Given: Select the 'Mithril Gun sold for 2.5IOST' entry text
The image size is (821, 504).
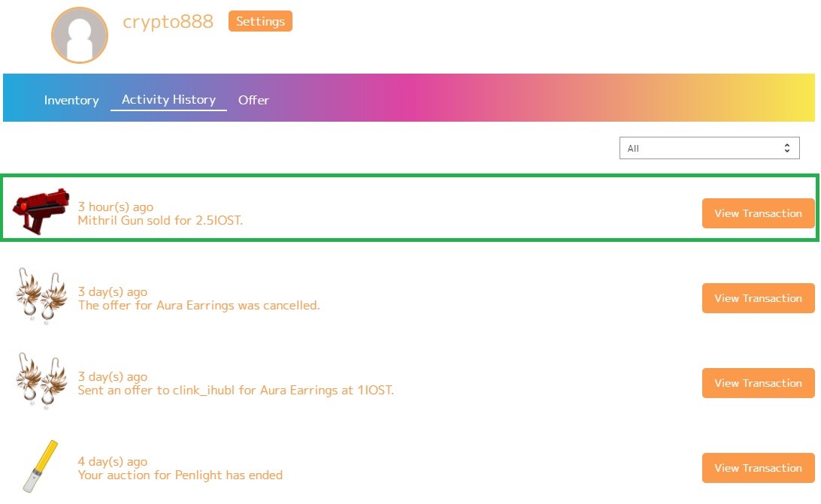Looking at the screenshot, I should tap(160, 220).
